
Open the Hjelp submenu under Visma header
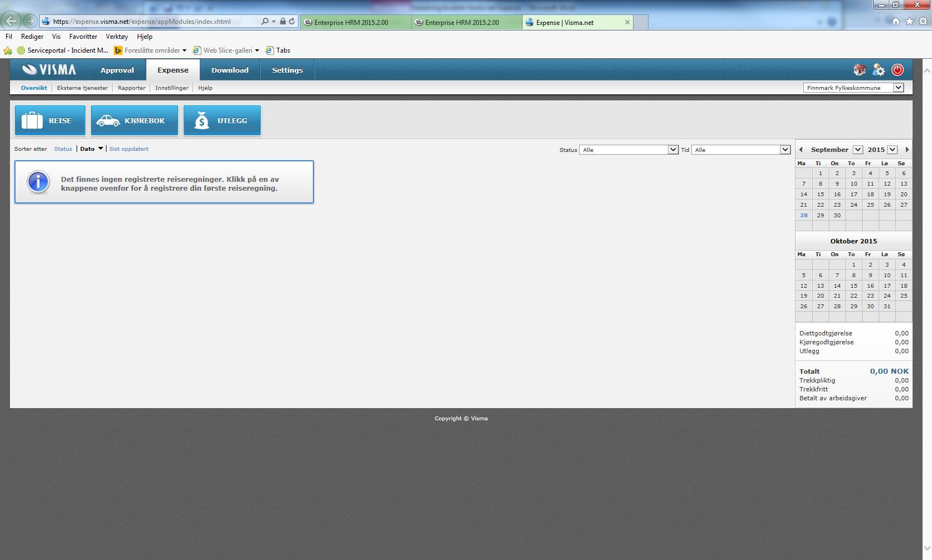click(205, 88)
